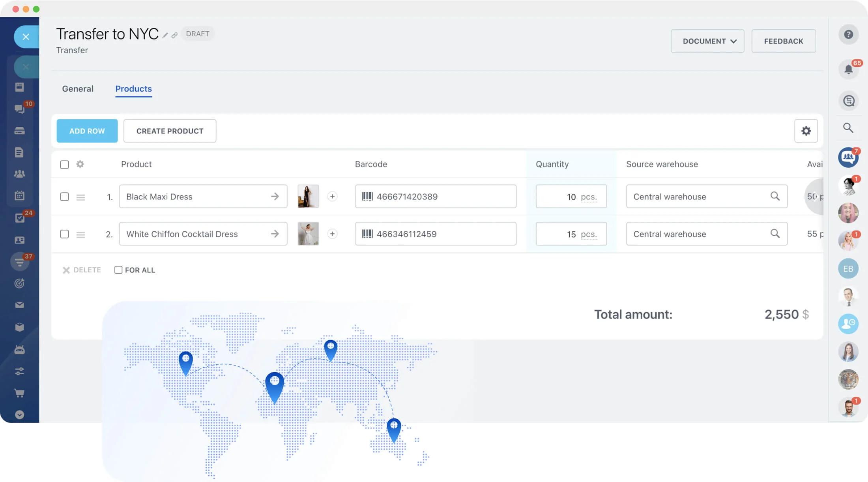The width and height of the screenshot is (868, 482).
Task: Check the White Chiffon Cocktail Dress row checkbox
Action: (64, 234)
